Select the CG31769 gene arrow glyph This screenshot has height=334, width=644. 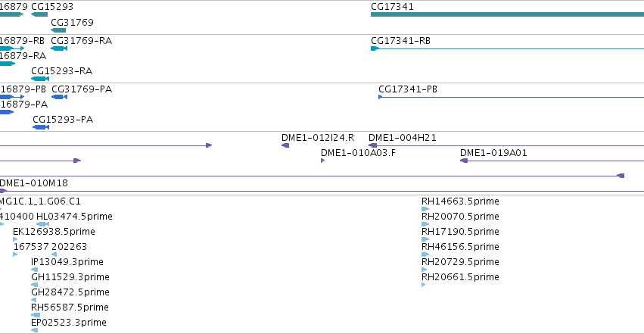(58, 30)
